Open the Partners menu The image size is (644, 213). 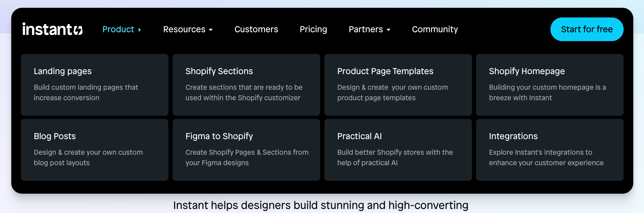[366, 29]
